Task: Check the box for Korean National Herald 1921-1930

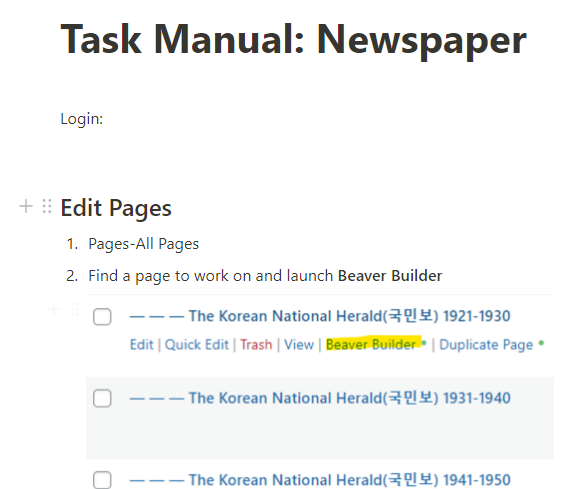Action: [x=102, y=317]
